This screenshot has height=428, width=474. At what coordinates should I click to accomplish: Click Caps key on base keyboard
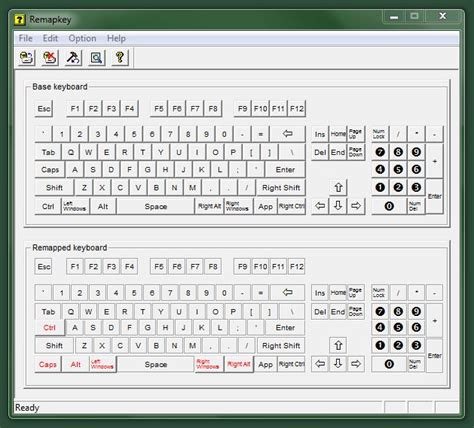pyautogui.click(x=50, y=170)
